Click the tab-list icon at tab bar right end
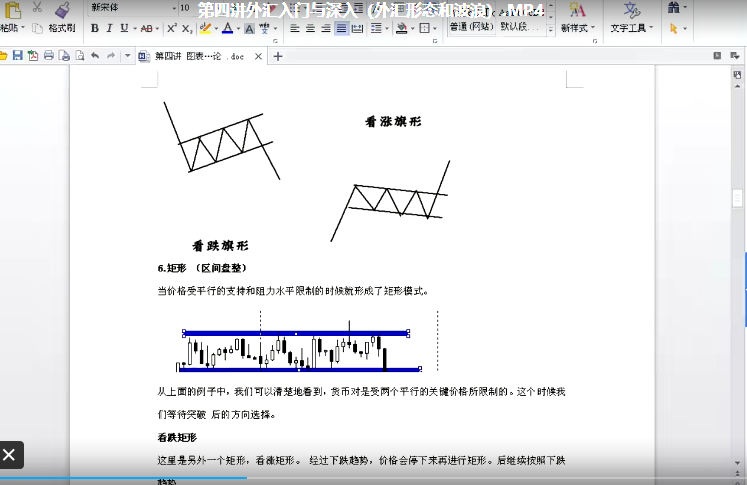The height and width of the screenshot is (485, 747). tap(735, 56)
